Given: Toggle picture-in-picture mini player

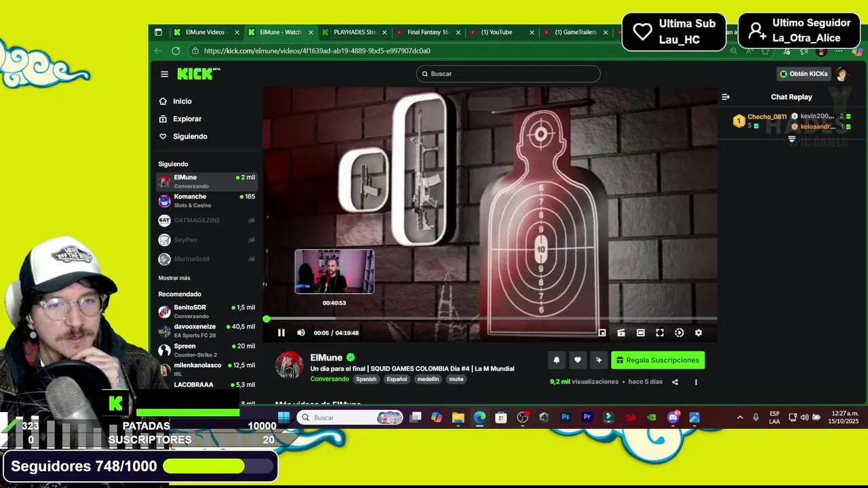Looking at the screenshot, I should pyautogui.click(x=602, y=333).
